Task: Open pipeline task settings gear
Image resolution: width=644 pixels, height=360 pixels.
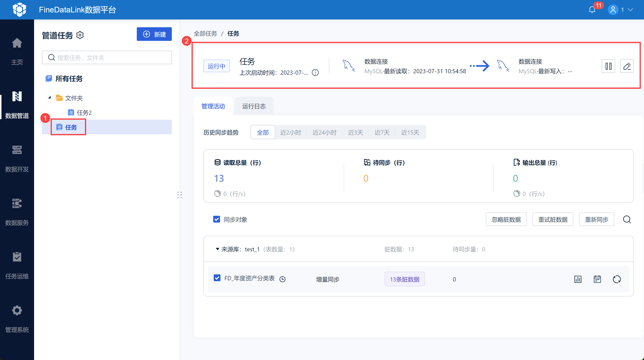Action: pyautogui.click(x=80, y=35)
